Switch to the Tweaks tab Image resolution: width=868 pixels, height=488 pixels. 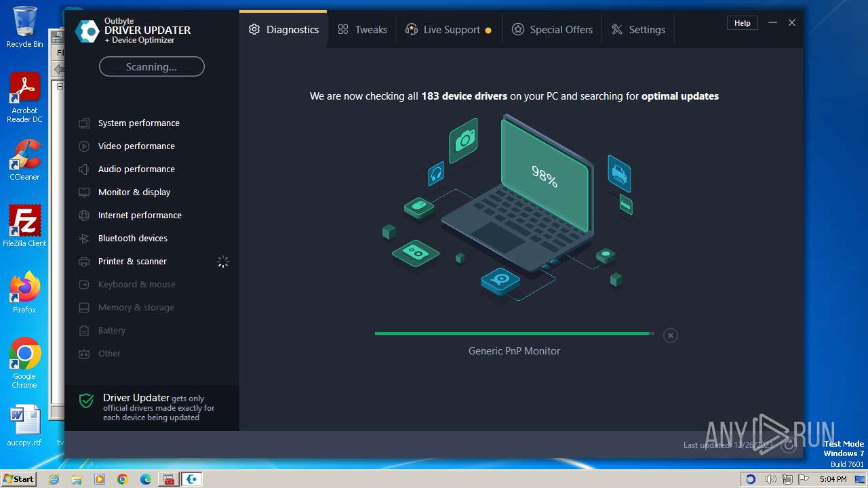pyautogui.click(x=362, y=30)
